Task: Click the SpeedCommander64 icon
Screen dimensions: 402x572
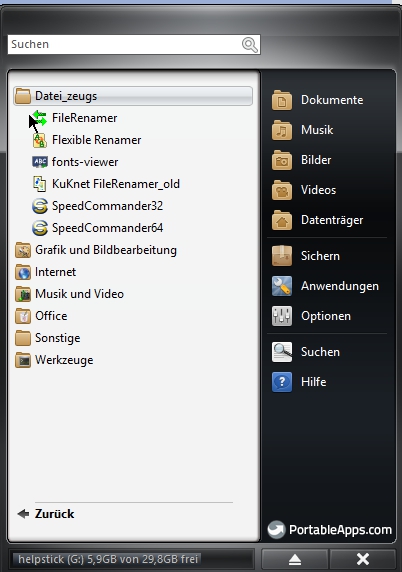Action: click(x=39, y=228)
